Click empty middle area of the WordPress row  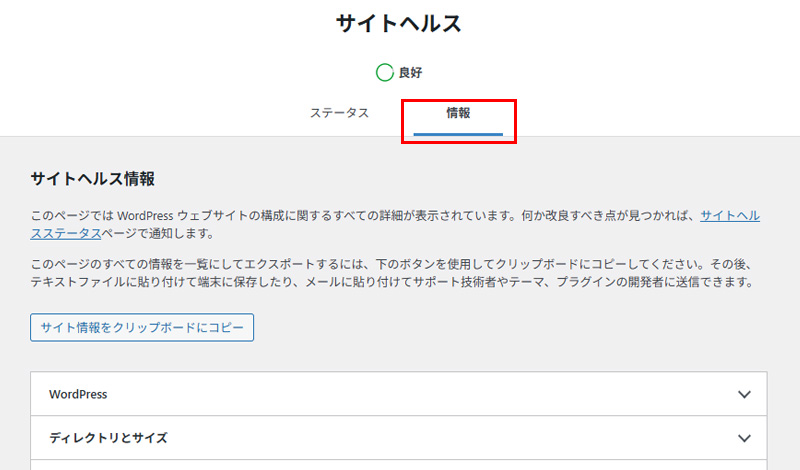coord(400,394)
